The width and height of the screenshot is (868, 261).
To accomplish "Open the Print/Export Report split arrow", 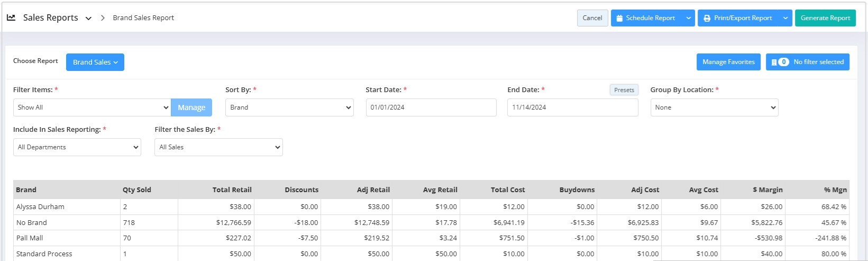I will 785,18.
